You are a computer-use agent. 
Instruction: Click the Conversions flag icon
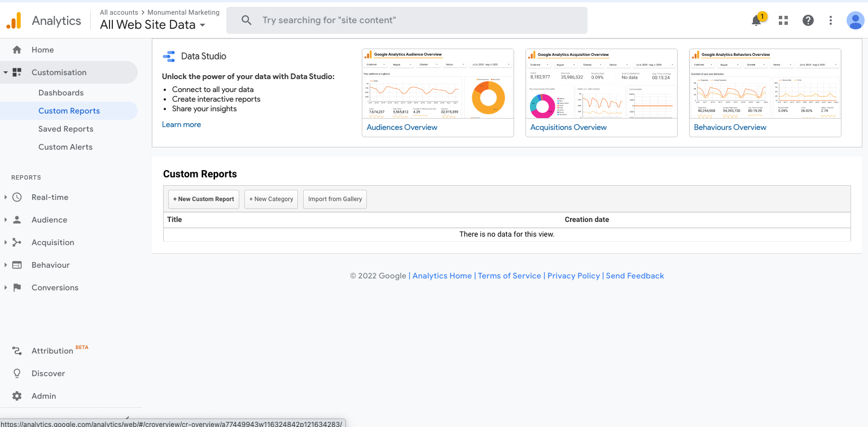(x=17, y=287)
